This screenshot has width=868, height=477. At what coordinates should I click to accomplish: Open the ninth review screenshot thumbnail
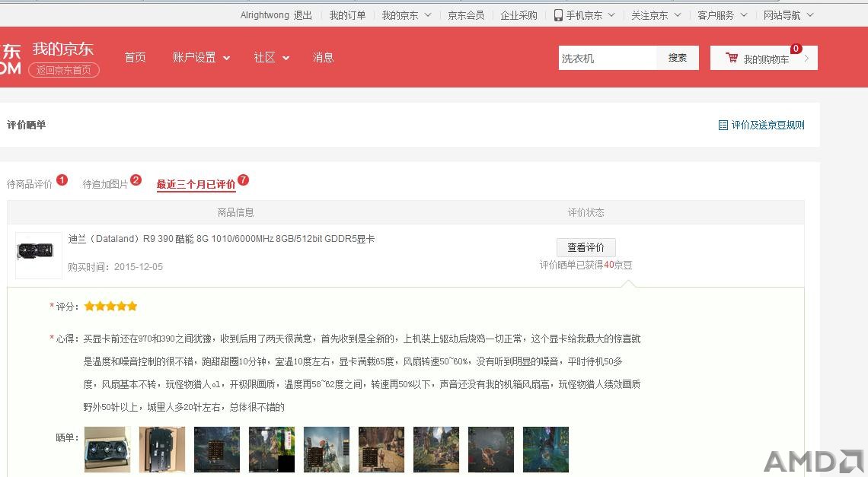pyautogui.click(x=546, y=450)
